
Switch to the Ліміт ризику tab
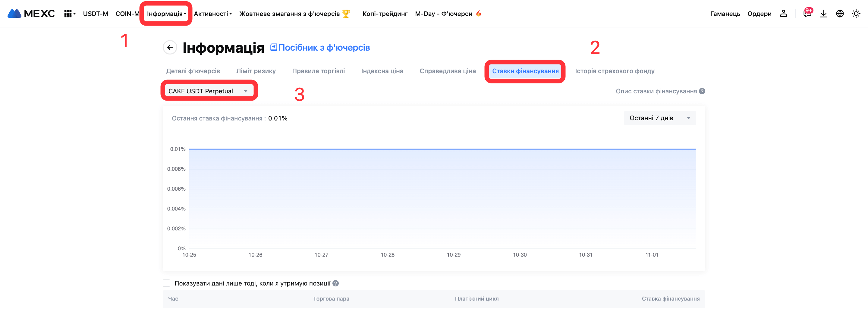tap(256, 71)
